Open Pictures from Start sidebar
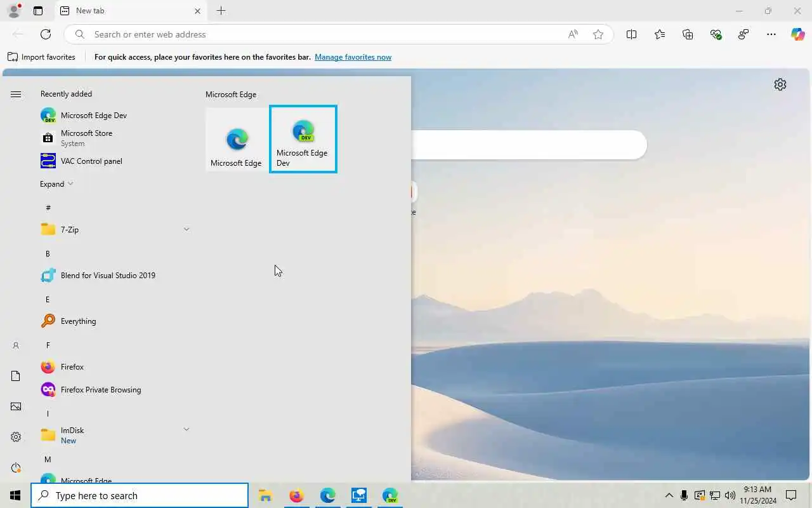Viewport: 812px width, 508px height. coord(16,406)
